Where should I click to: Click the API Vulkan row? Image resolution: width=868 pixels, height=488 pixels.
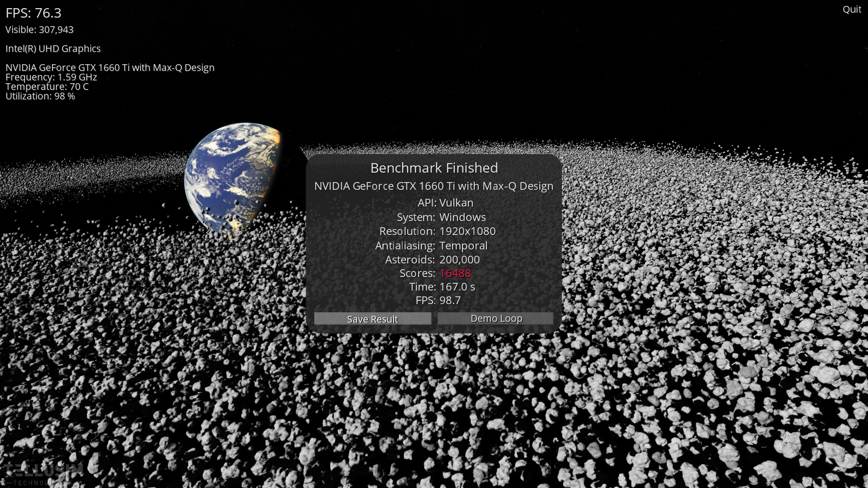445,203
